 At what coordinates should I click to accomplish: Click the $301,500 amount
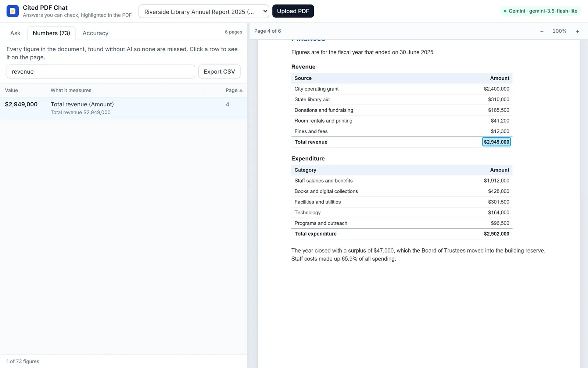point(499,202)
